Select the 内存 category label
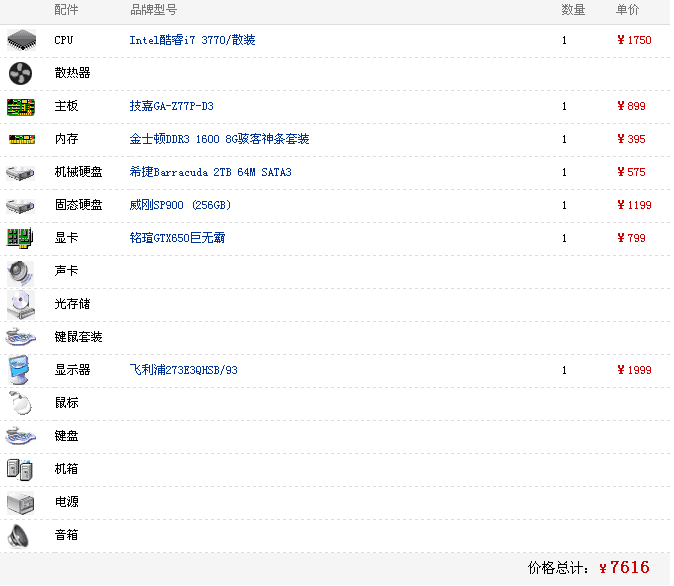 [x=66, y=139]
